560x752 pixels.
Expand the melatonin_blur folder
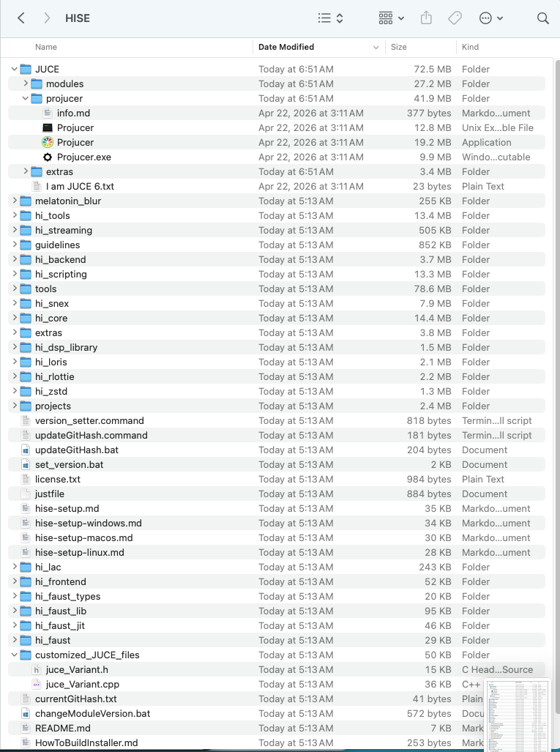pos(15,201)
